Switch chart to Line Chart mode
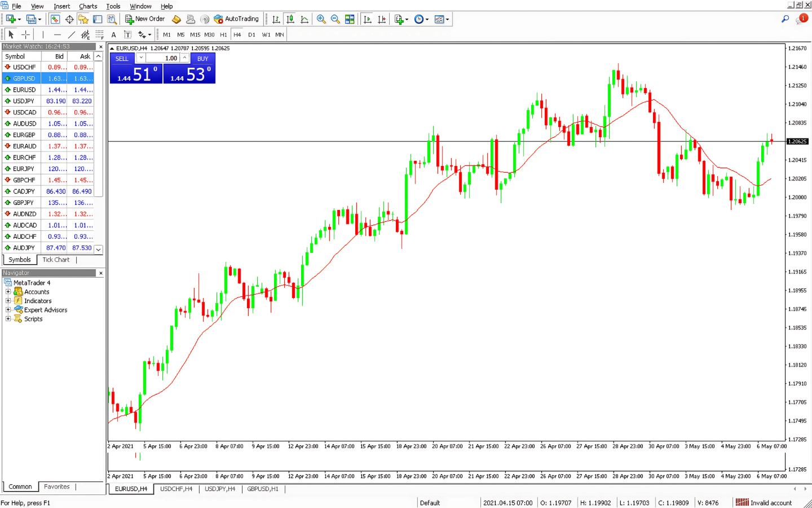812x508 pixels. 304,19
